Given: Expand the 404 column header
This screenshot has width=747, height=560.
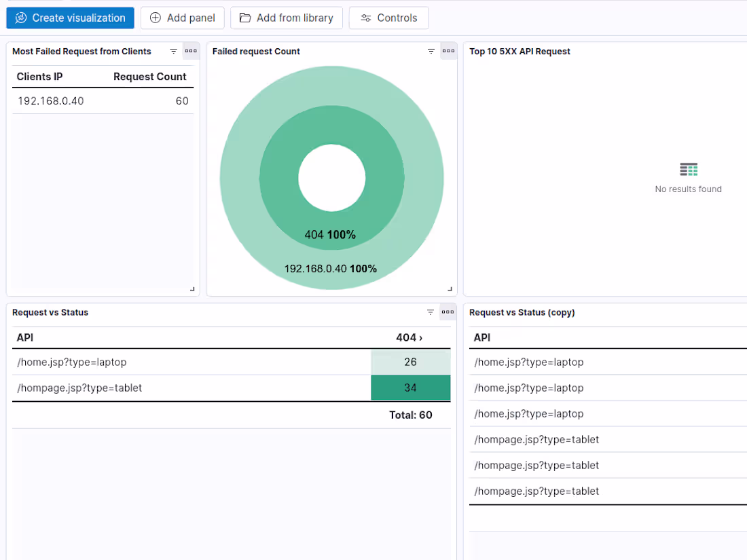Looking at the screenshot, I should (409, 337).
